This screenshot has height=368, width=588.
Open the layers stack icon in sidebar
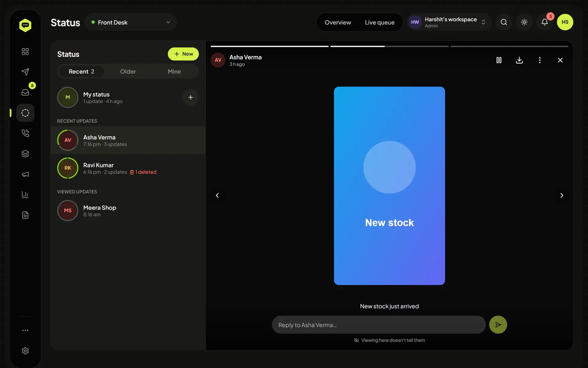[x=25, y=154]
